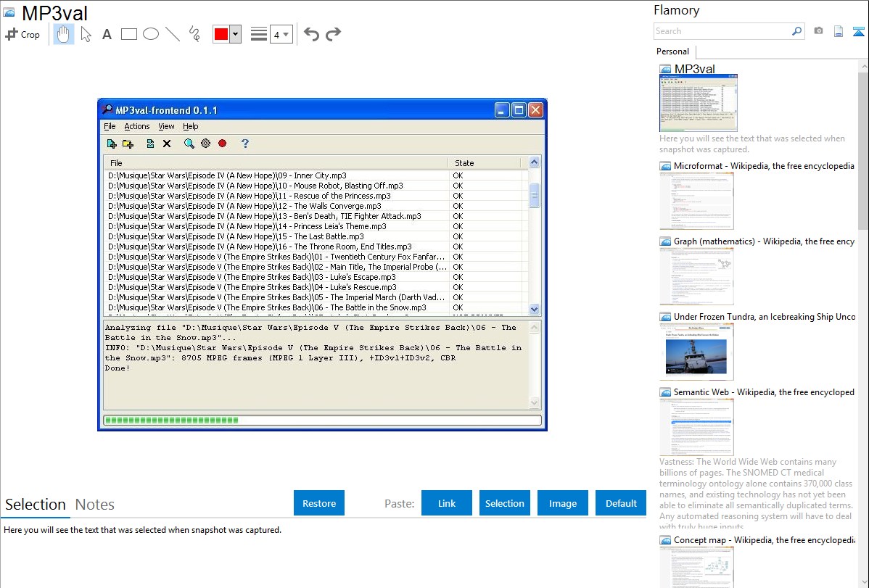This screenshot has height=588, width=869.
Task: Open the Help menu in MP3val-frontend
Action: click(x=191, y=126)
